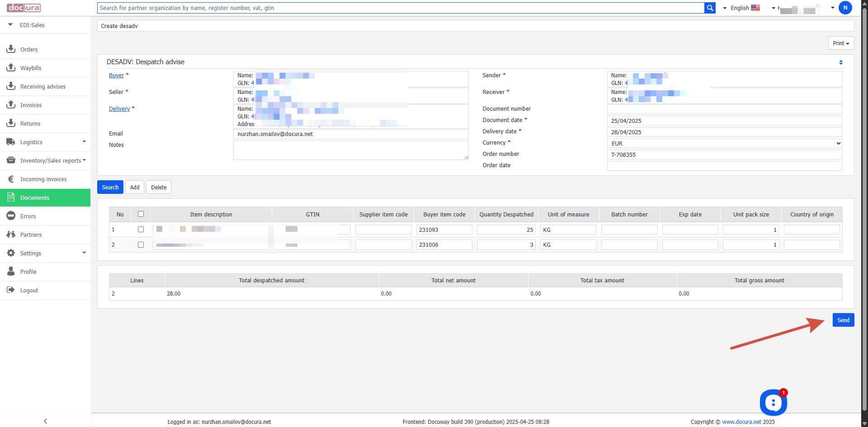The image size is (868, 427).
Task: Click the Delete line button
Action: tap(159, 187)
